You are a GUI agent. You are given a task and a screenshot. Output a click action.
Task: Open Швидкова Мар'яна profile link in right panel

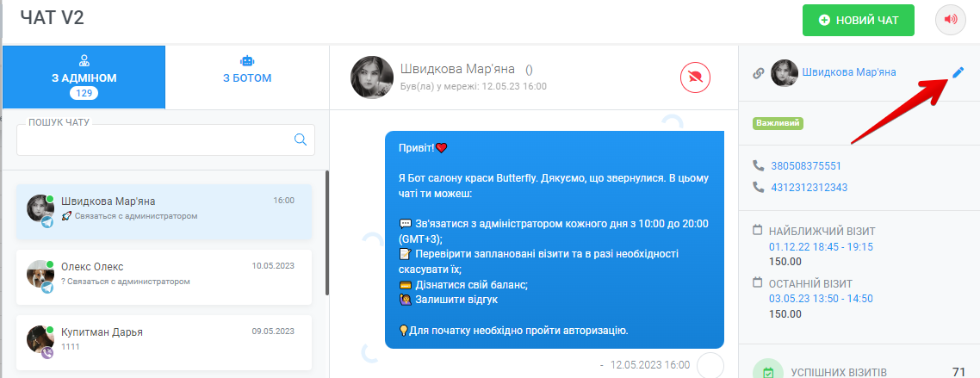849,72
